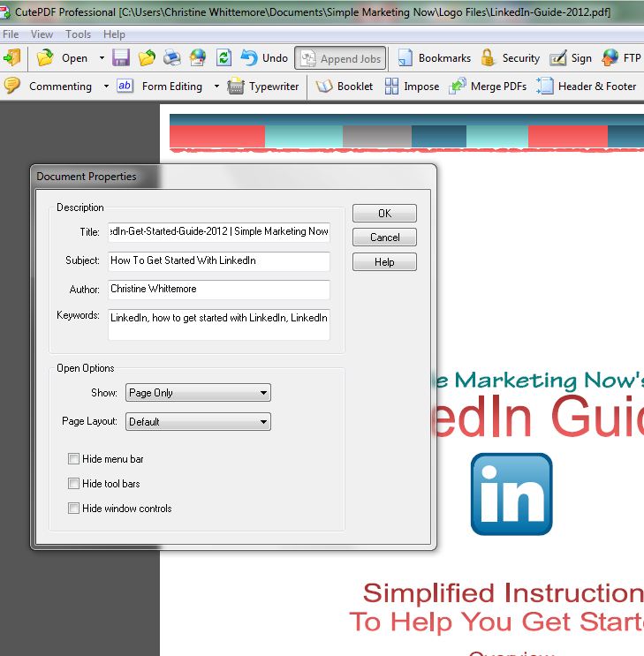Click the globe email icon in toolbar
This screenshot has height=656, width=644.
198,57
